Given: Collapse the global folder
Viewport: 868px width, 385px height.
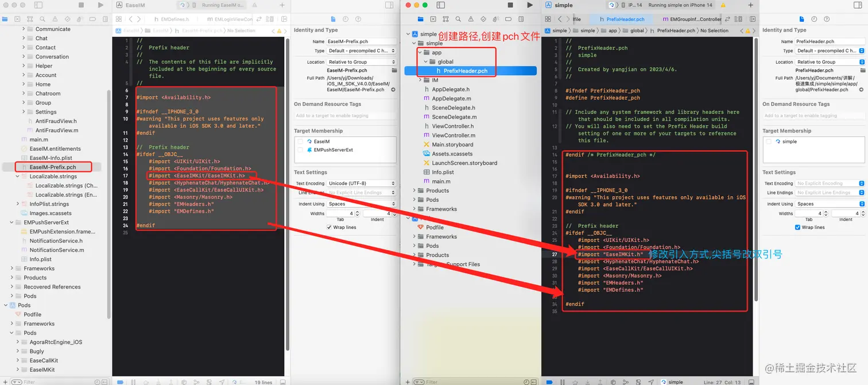Looking at the screenshot, I should coord(426,62).
